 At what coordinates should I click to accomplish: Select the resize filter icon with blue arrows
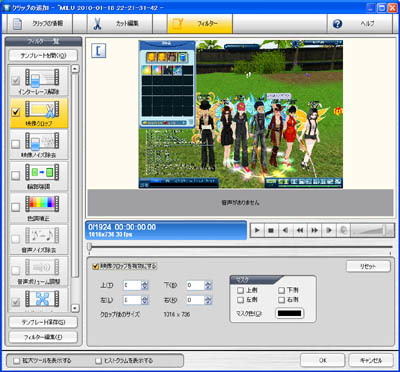(x=42, y=299)
